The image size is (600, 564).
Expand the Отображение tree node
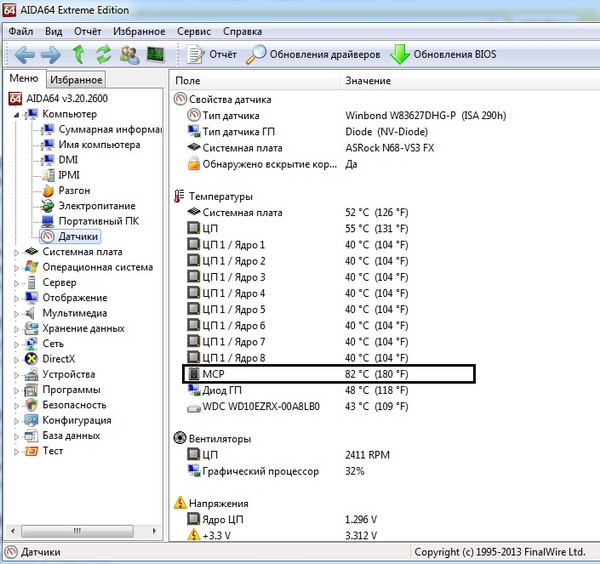(x=16, y=298)
